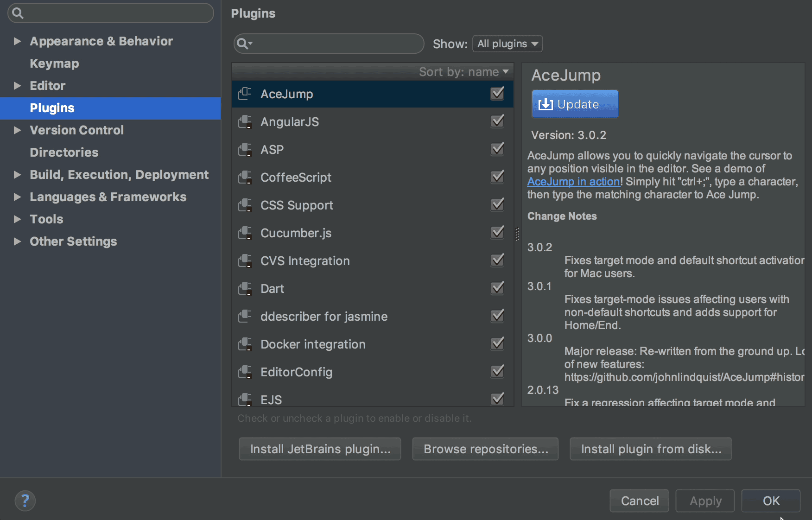
Task: Open the AceJump in action link
Action: pyautogui.click(x=573, y=181)
